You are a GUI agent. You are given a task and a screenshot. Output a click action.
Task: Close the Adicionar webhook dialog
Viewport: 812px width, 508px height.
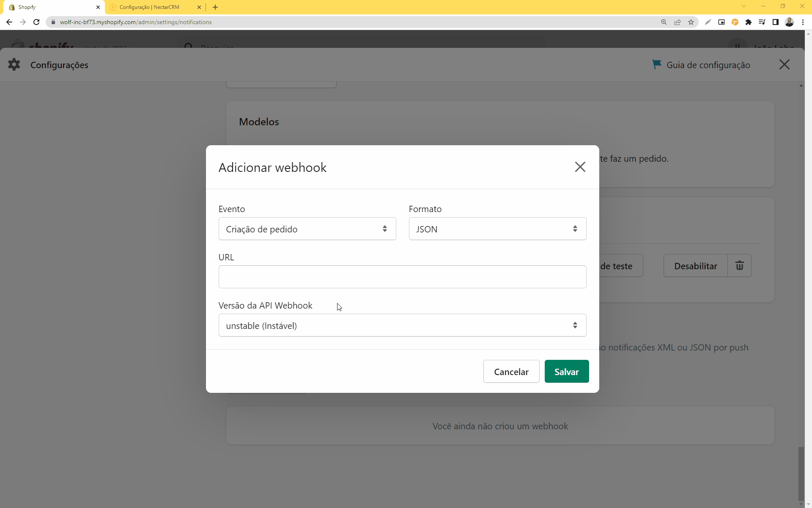(580, 167)
